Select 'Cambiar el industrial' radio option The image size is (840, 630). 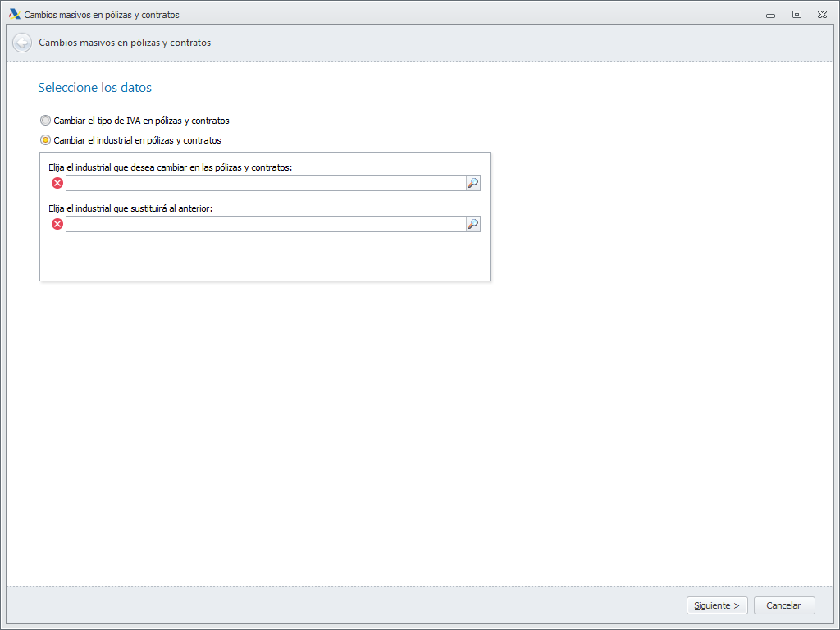[x=46, y=140]
